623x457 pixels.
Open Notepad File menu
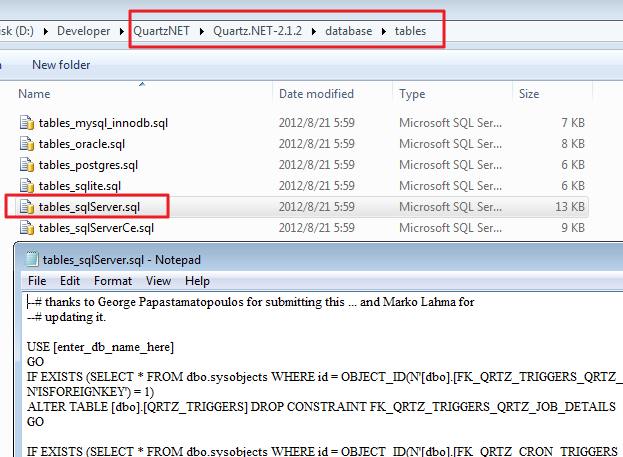point(37,281)
